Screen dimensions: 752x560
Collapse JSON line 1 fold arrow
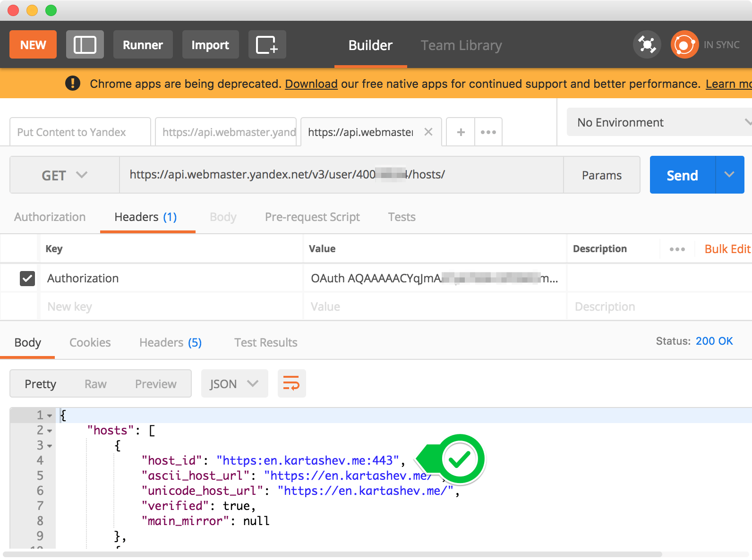[x=50, y=416]
